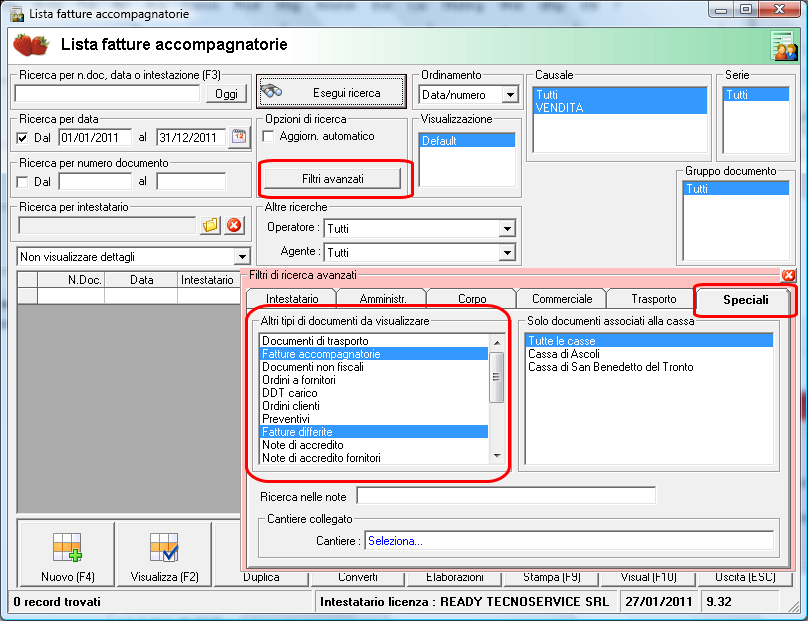Click the document types list scrollbar thumb
This screenshot has height=621, width=808.
pyautogui.click(x=496, y=377)
